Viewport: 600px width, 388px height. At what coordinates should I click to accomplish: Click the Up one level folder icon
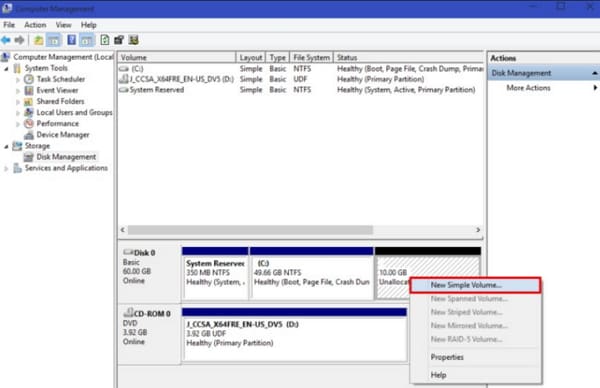point(38,40)
